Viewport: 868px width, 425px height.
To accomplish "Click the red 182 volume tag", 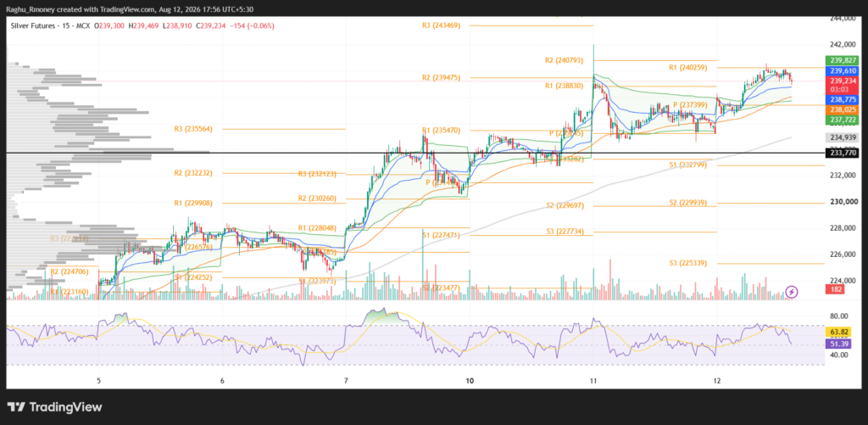I will click(834, 289).
